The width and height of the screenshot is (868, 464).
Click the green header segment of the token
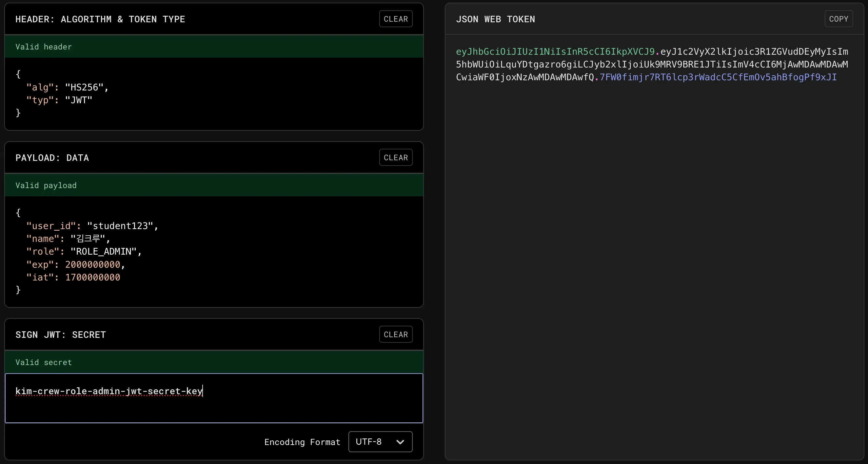[555, 51]
